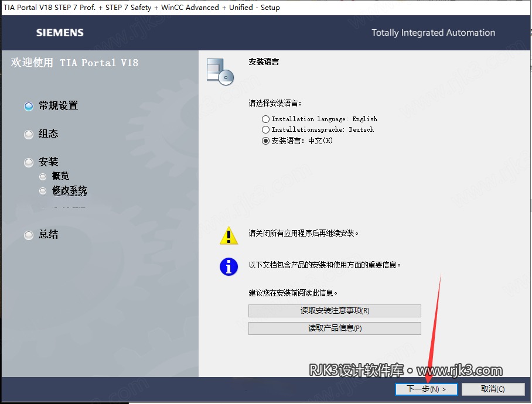Viewport: 532px width, 404px height.
Task: Select 概览 sub-step in sidebar
Action: click(x=60, y=176)
